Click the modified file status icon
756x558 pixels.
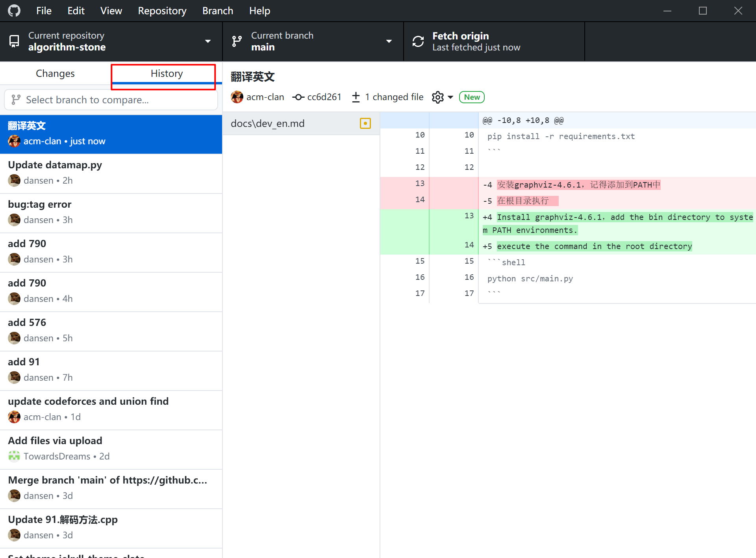click(365, 123)
